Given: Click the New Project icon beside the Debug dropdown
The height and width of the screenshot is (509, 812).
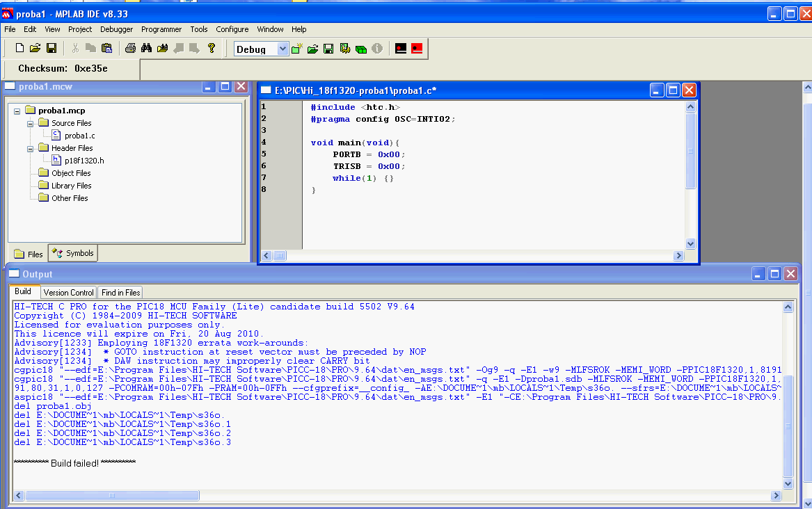Looking at the screenshot, I should click(296, 49).
